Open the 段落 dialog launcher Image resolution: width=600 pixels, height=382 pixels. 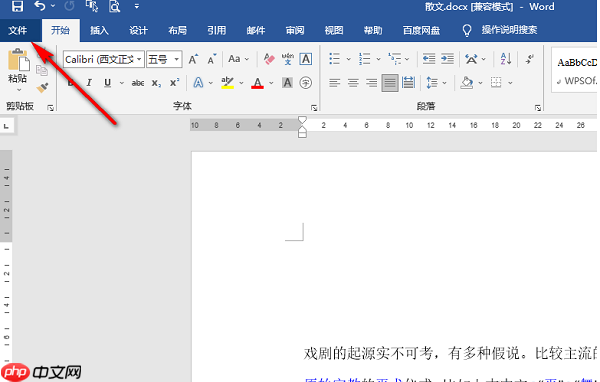click(538, 108)
